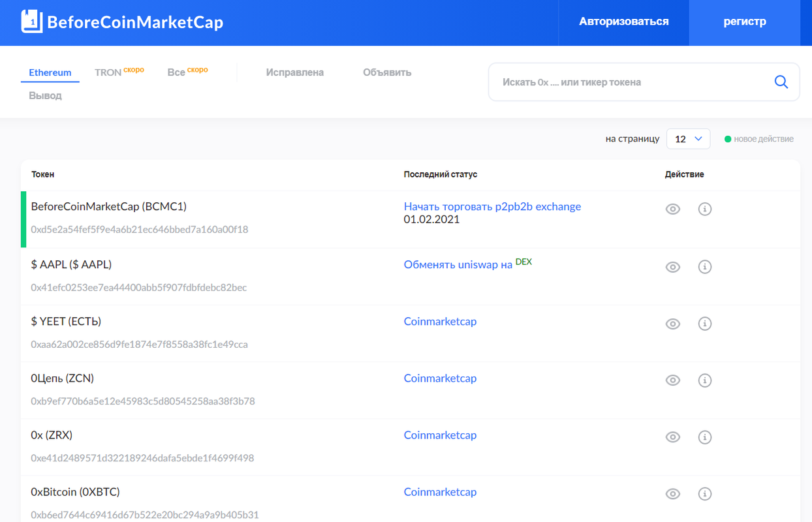This screenshot has width=812, height=522.
Task: Open Начать торговать p2pb2b exchange link
Action: coord(492,206)
